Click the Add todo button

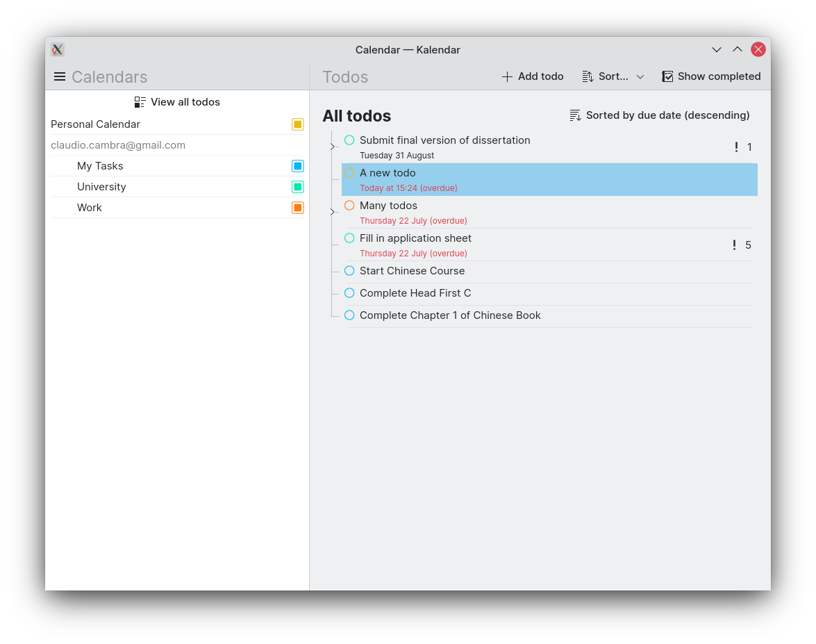coord(533,76)
